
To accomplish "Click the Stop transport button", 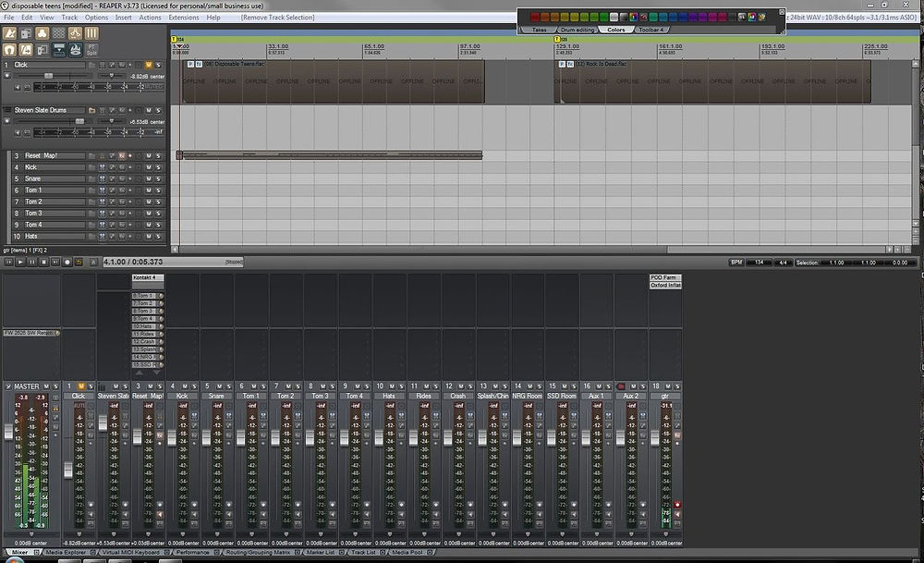I will point(44,262).
